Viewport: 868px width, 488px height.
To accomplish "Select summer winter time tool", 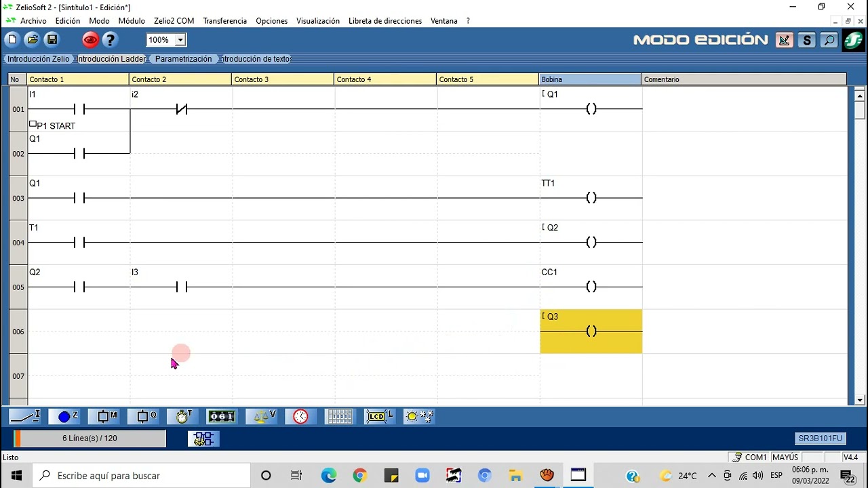I will tap(418, 416).
